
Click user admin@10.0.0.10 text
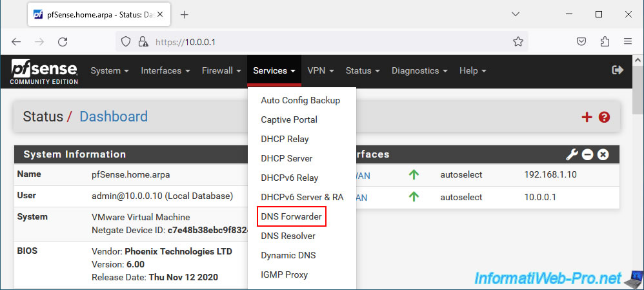[x=162, y=196]
